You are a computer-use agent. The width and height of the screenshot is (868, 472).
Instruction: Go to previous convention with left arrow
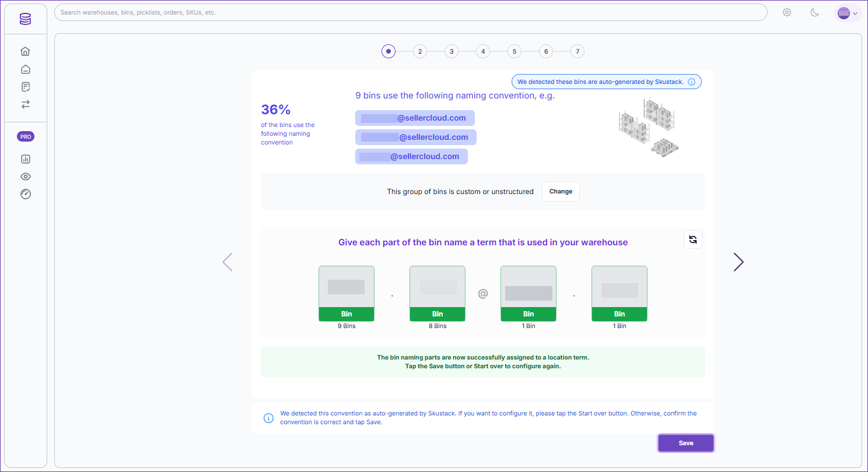coord(228,262)
